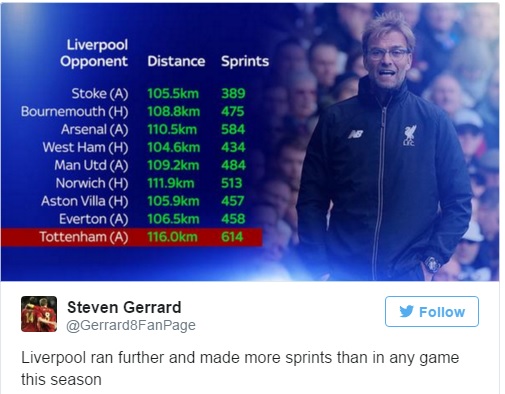Viewport: 505px width, 394px height.
Task: Click the Stoke (A) row label
Action: (x=100, y=94)
